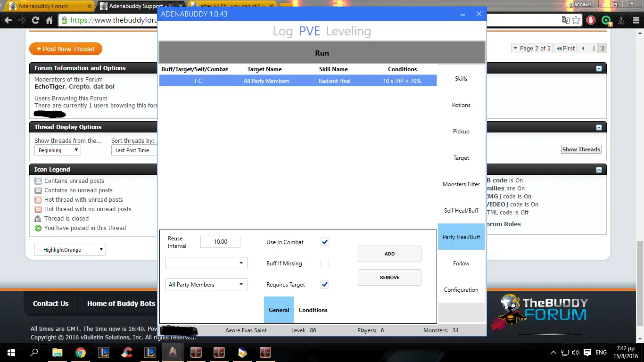Switch to the Conditions sub-tab
The height and width of the screenshot is (362, 644).
313,310
